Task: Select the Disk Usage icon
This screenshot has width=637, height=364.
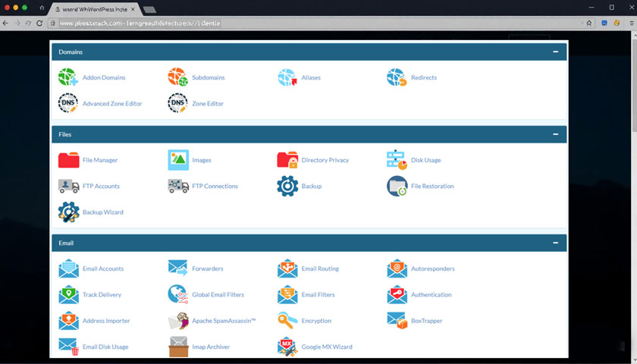Action: 397,160
